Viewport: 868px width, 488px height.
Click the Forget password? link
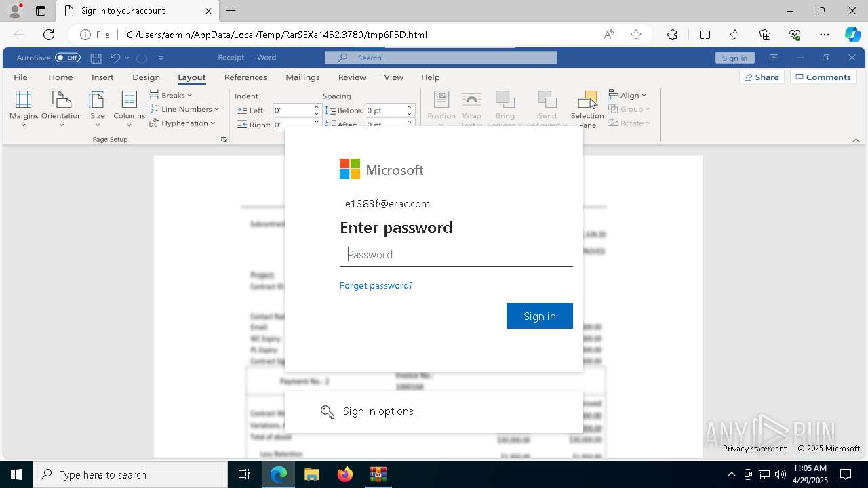(x=376, y=285)
